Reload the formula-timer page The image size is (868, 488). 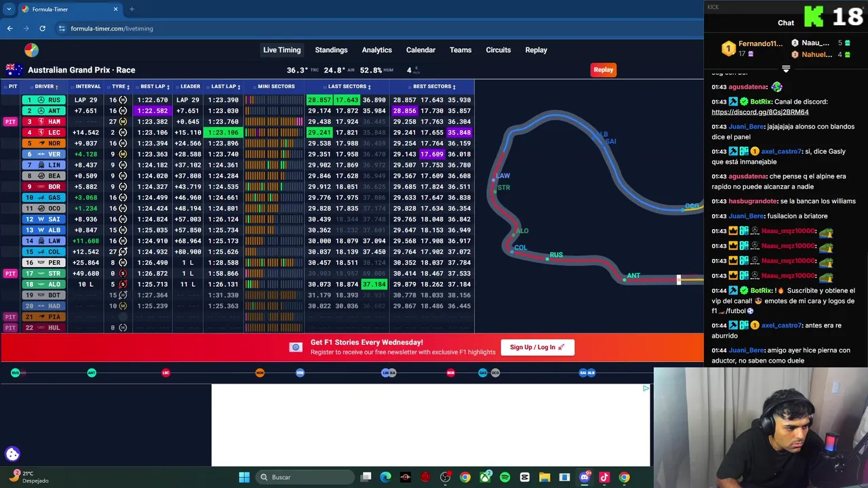42,28
